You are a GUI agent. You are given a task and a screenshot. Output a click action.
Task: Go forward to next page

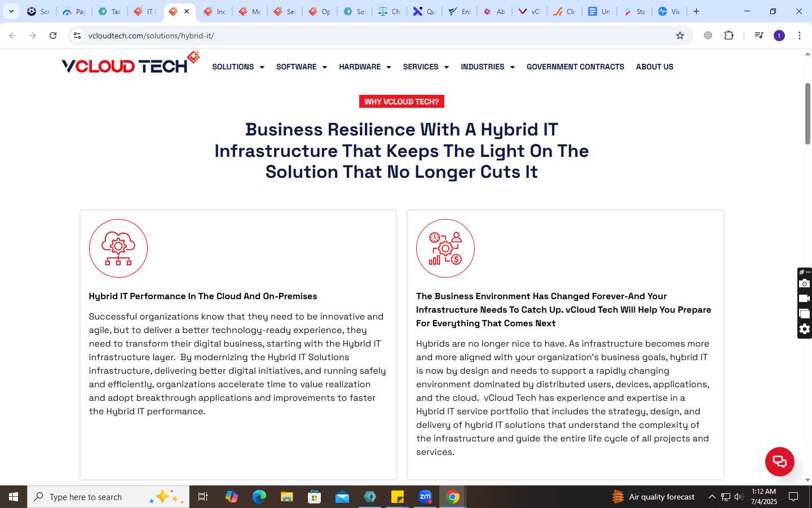pyautogui.click(x=33, y=36)
